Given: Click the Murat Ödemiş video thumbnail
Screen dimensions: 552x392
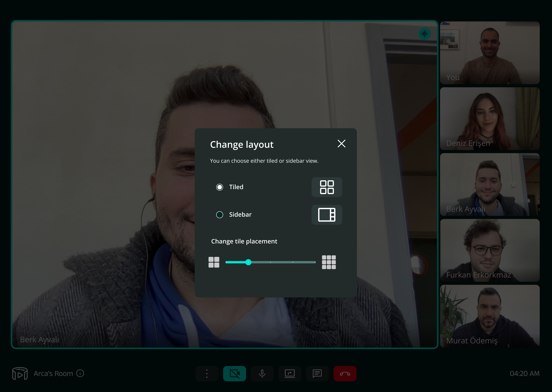Looking at the screenshot, I should point(490,316).
